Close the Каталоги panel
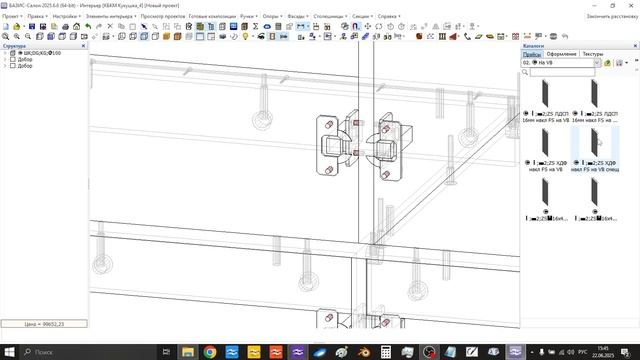 [635, 46]
